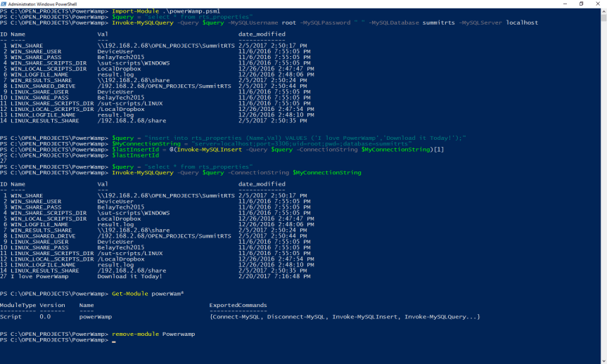Restore down the PowerShell window
The width and height of the screenshot is (607, 364).
pos(581,4)
